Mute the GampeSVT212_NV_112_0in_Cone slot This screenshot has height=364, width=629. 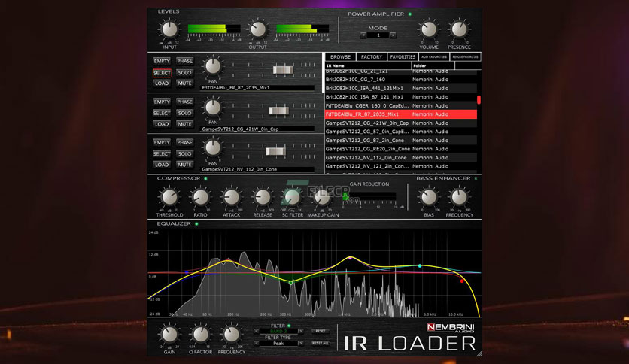[184, 165]
